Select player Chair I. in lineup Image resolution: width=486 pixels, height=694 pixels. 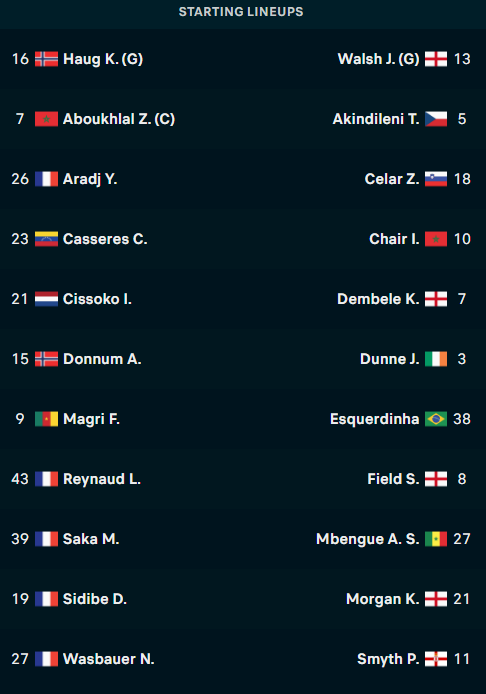click(x=394, y=239)
